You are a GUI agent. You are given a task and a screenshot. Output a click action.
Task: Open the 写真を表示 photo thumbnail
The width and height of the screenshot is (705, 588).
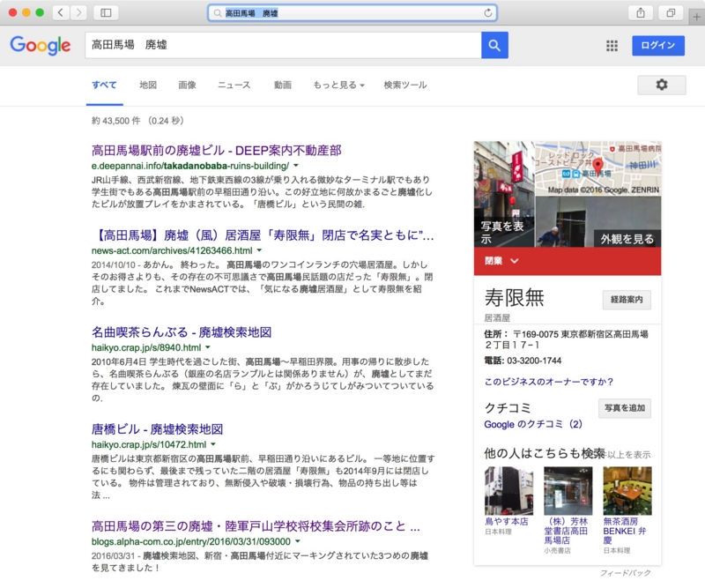pyautogui.click(x=504, y=194)
